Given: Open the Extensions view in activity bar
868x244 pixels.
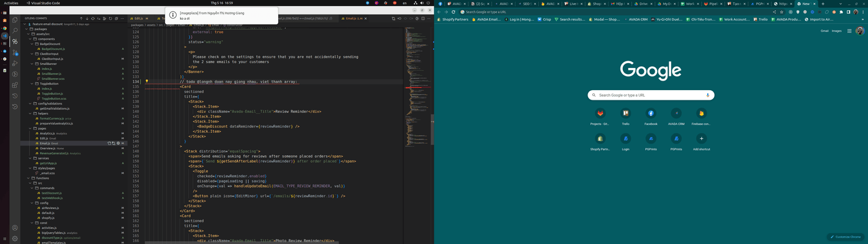Looking at the screenshot, I should click(x=15, y=85).
